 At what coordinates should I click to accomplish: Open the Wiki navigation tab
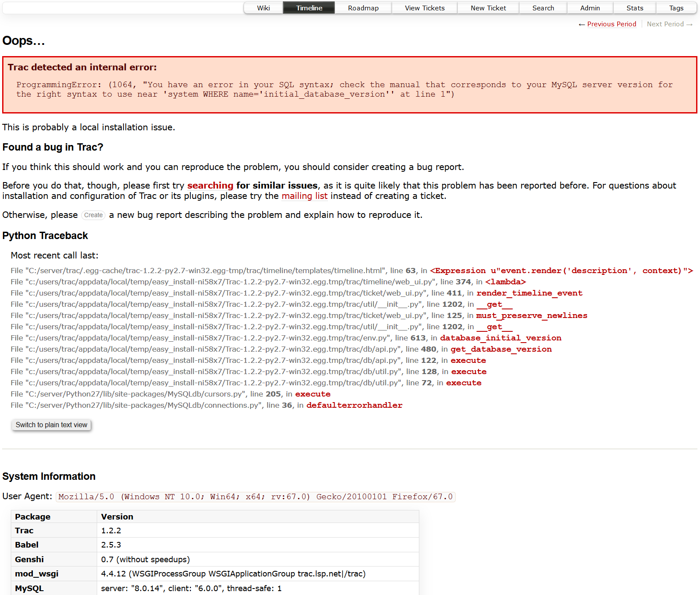point(263,8)
